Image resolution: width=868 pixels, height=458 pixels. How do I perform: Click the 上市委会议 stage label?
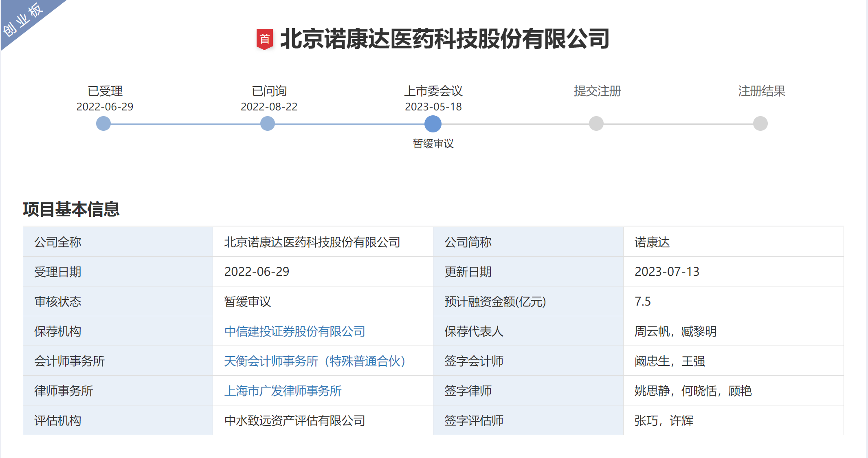coord(433,91)
